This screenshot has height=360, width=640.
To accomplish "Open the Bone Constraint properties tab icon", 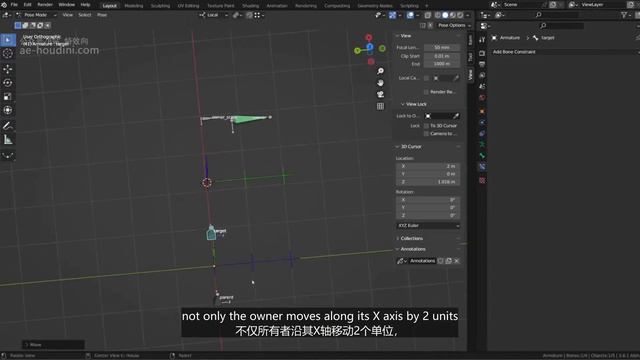I will click(x=482, y=167).
